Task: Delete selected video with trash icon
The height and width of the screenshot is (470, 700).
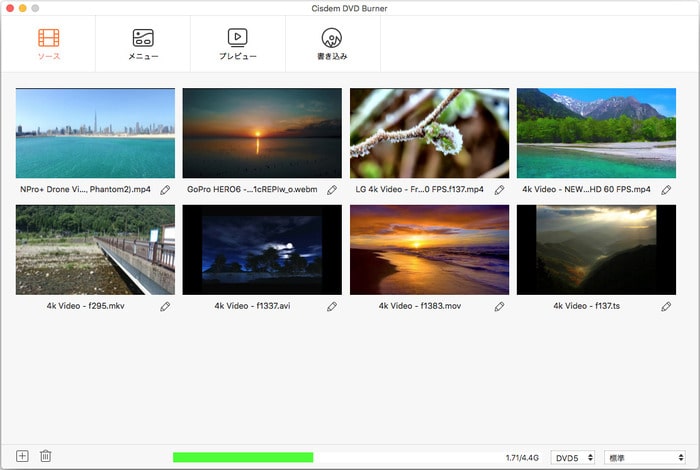Action: pyautogui.click(x=45, y=456)
